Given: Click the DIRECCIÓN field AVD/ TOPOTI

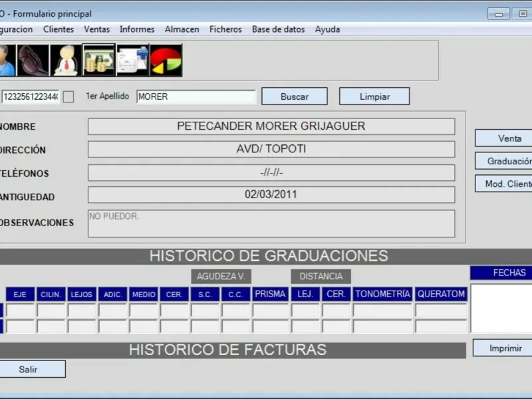Looking at the screenshot, I should tap(271, 149).
